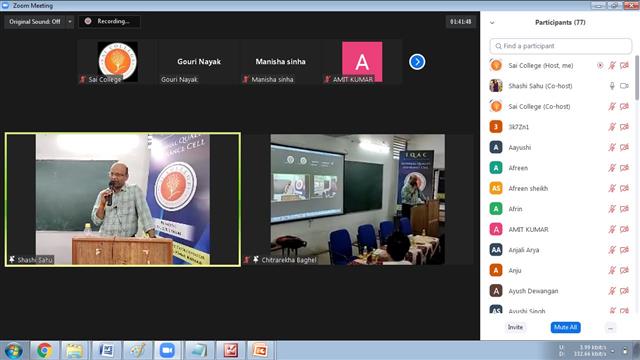The width and height of the screenshot is (640, 360).
Task: Click AA avatar for Anjali Arya
Action: pos(496,250)
